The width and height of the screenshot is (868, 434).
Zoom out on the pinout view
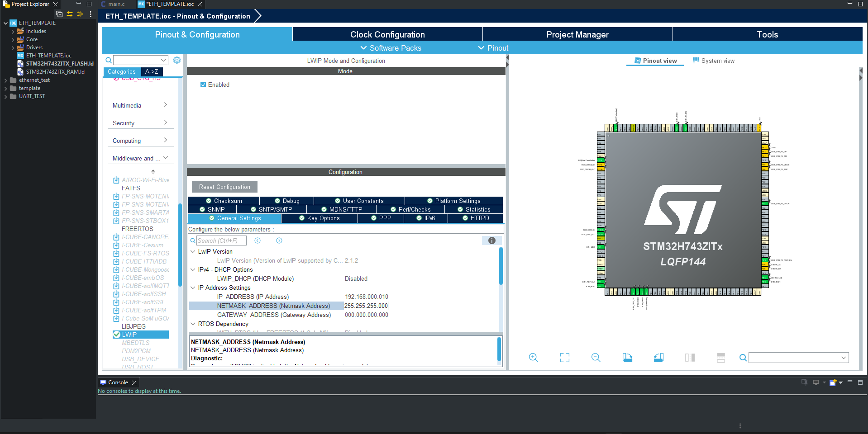[x=596, y=357]
